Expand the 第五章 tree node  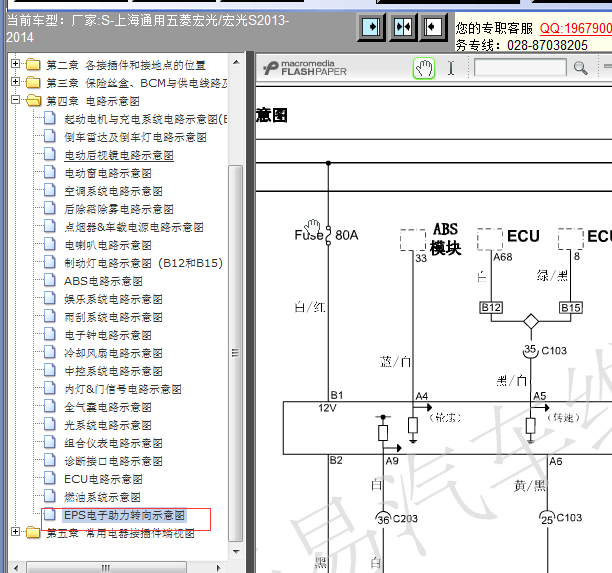click(x=15, y=532)
